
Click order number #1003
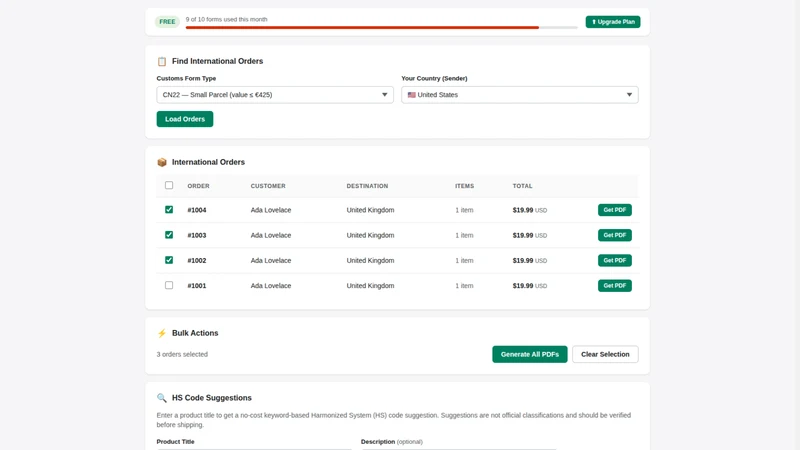tap(197, 235)
